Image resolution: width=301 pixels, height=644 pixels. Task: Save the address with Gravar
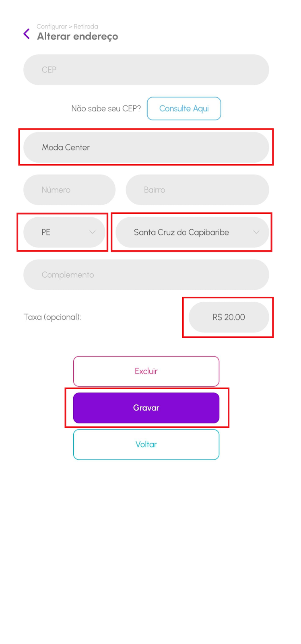[146, 408]
